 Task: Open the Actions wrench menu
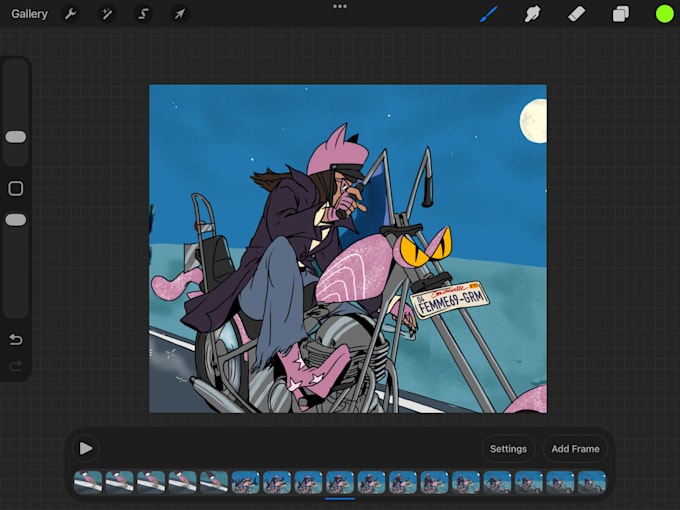click(x=70, y=14)
